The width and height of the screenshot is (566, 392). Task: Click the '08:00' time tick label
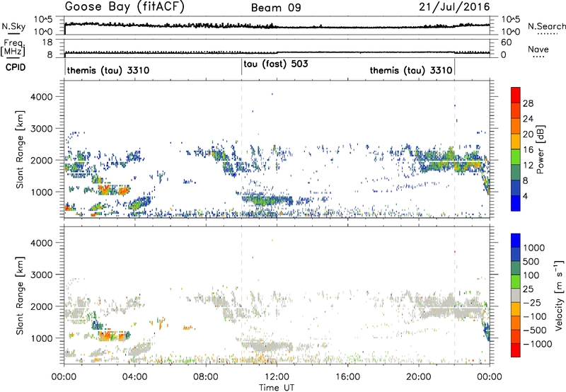206,377
